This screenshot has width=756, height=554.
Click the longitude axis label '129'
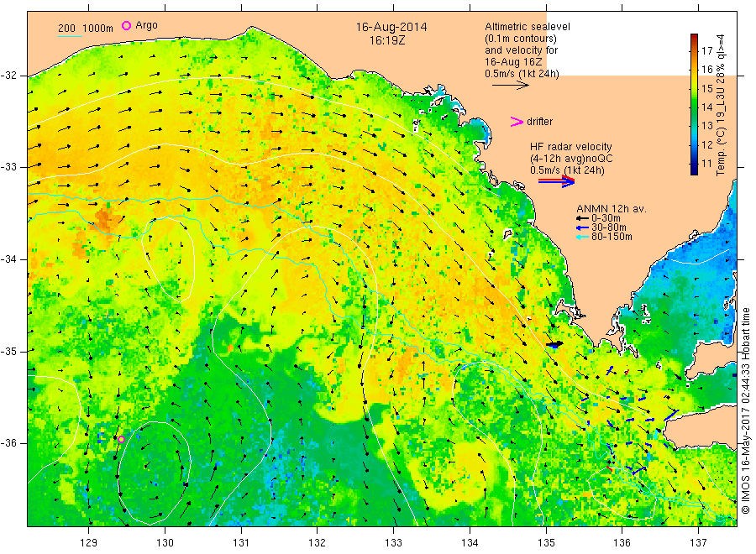tap(89, 543)
